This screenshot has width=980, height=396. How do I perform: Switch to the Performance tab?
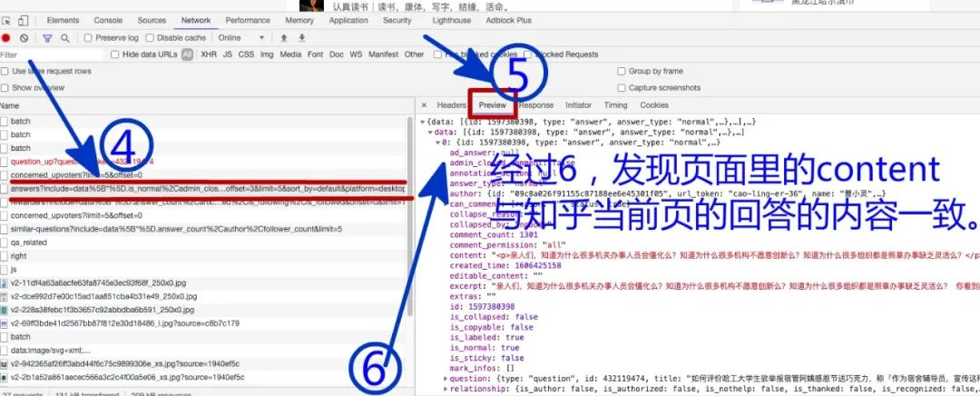pyautogui.click(x=248, y=21)
